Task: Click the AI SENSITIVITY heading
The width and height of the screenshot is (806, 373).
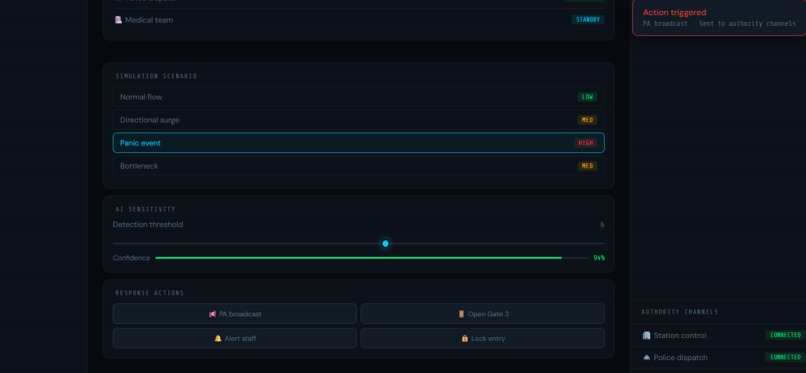Action: click(x=145, y=209)
